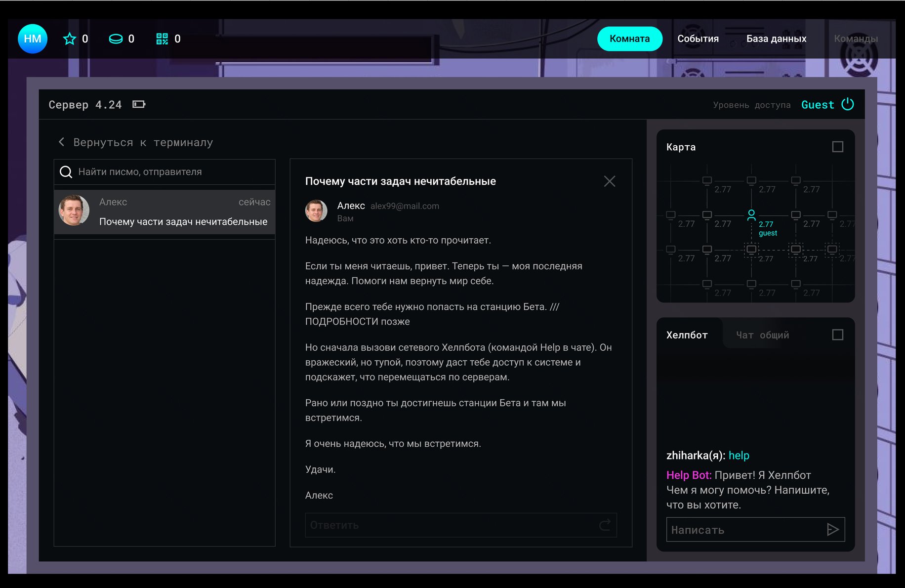The width and height of the screenshot is (905, 588).
Task: Click the Комната button
Action: [629, 39]
